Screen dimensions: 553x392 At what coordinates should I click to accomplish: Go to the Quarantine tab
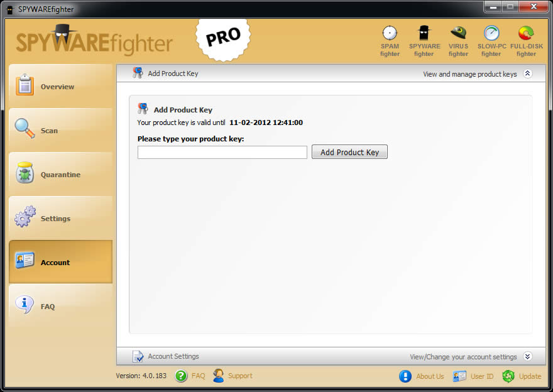point(61,174)
